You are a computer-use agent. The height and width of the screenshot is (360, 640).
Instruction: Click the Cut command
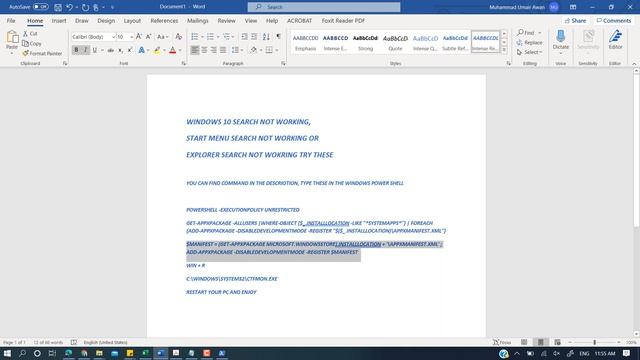coord(30,33)
